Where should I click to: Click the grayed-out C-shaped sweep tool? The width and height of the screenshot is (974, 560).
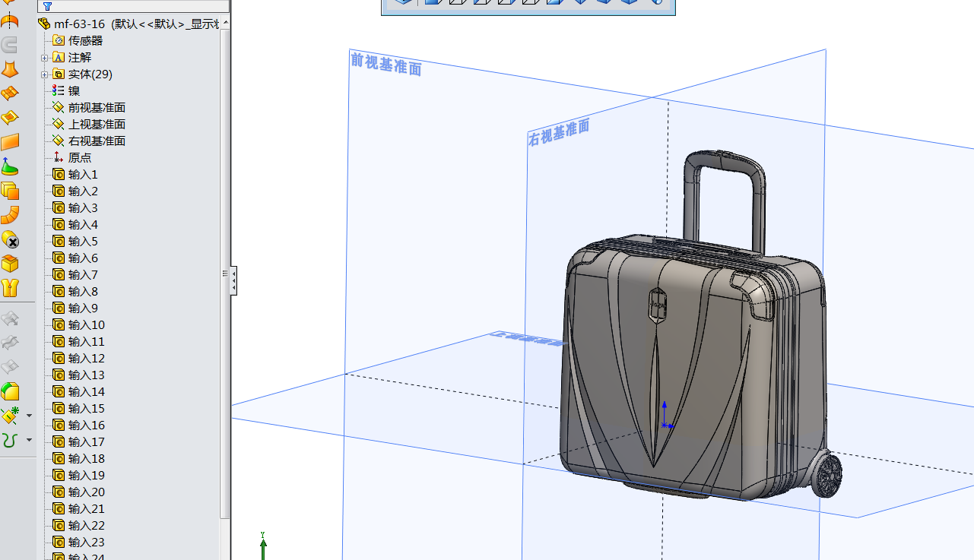click(x=10, y=45)
